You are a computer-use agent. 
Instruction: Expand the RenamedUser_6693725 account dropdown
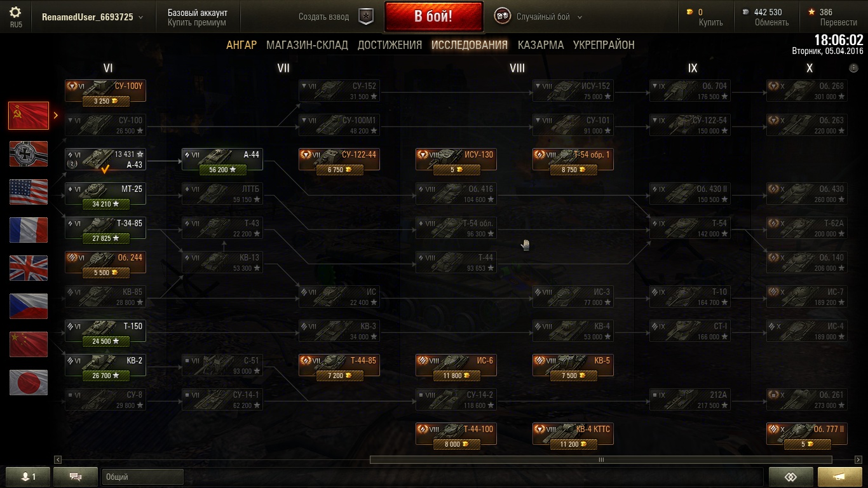[x=92, y=17]
